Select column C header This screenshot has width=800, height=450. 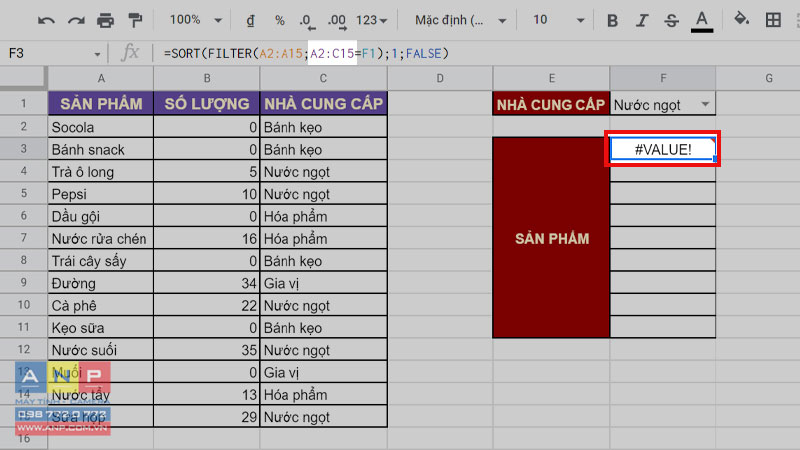(x=323, y=78)
